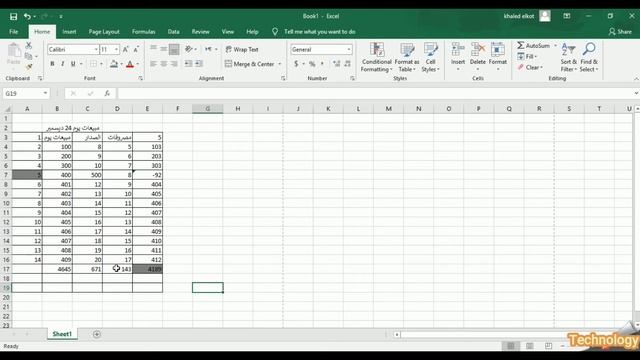
Task: Toggle Bold formatting
Action: (52, 64)
